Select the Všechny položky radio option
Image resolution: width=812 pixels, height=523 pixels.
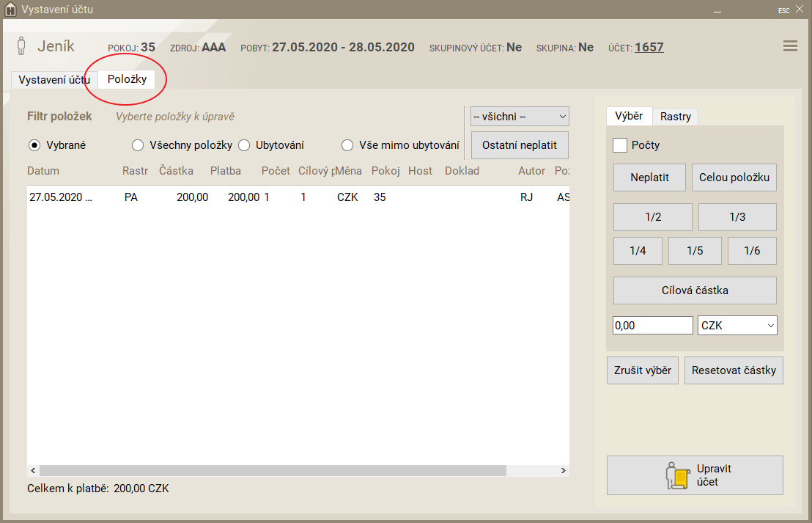(137, 145)
